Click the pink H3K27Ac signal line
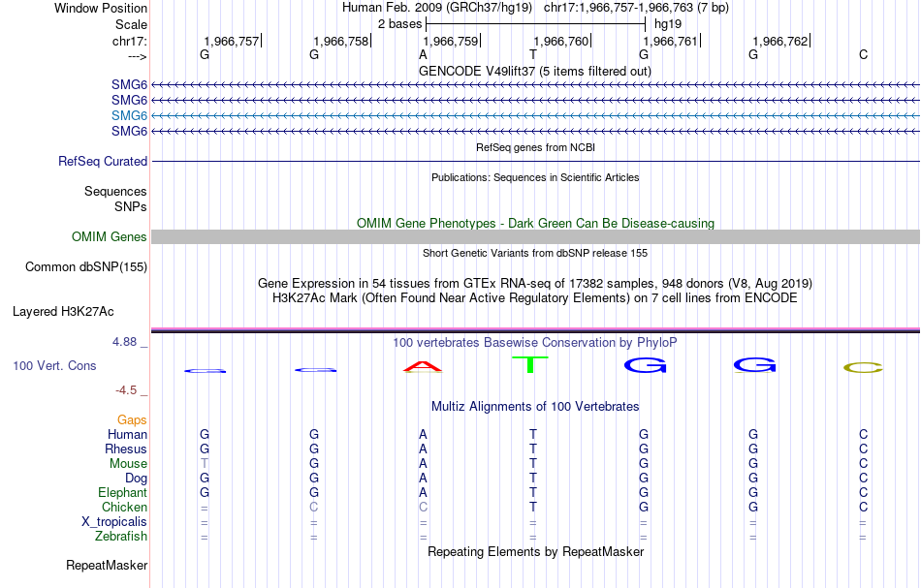This screenshot has width=921, height=588. [535, 329]
